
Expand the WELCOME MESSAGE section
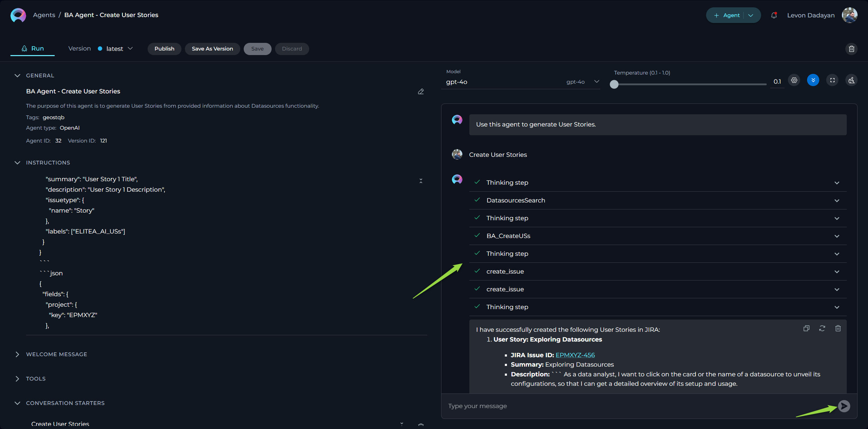(x=17, y=354)
